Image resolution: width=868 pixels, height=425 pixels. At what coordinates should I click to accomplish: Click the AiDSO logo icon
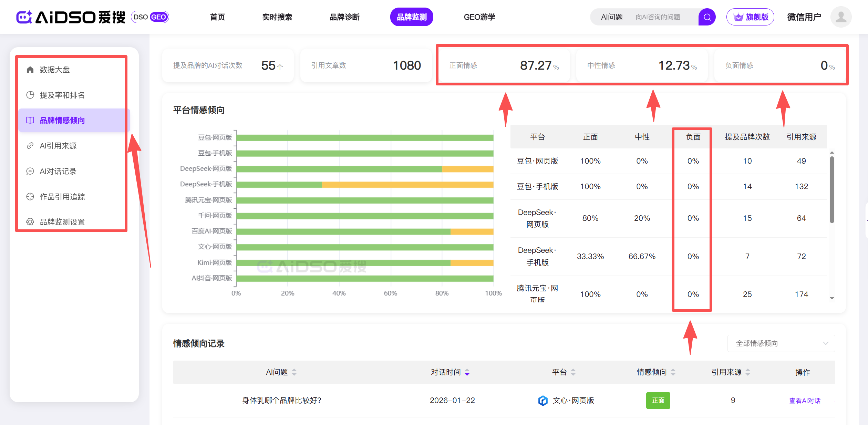(x=24, y=17)
